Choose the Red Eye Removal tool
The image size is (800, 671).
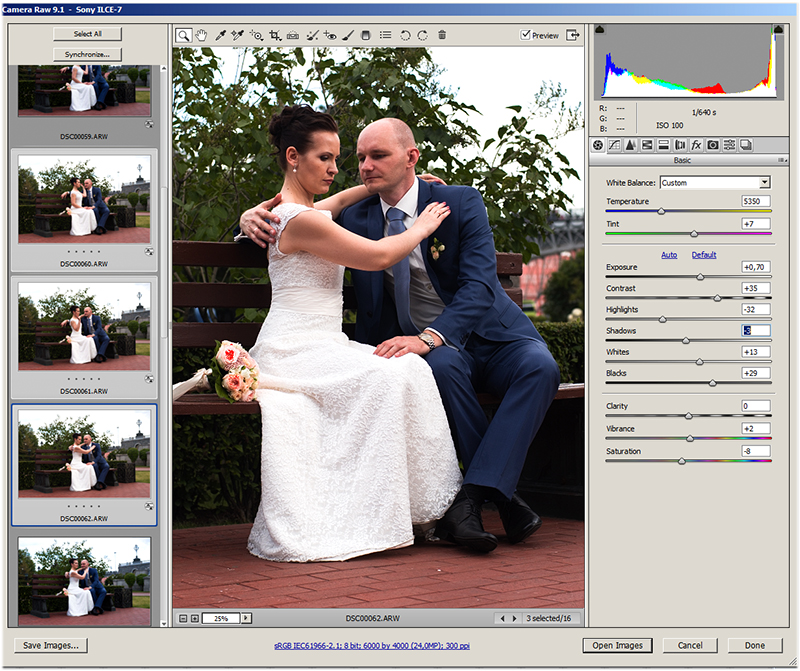coord(330,35)
